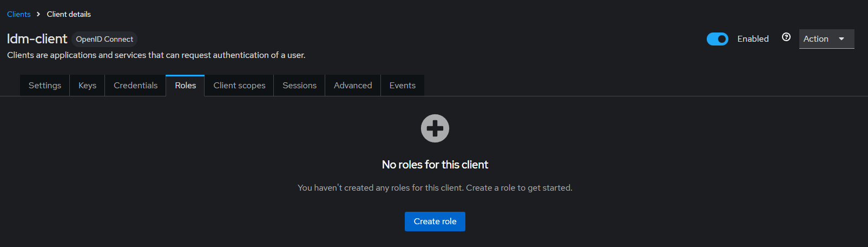Screen dimensions: 868x247
Task: Click the large plus circle icon
Action: (x=435, y=128)
